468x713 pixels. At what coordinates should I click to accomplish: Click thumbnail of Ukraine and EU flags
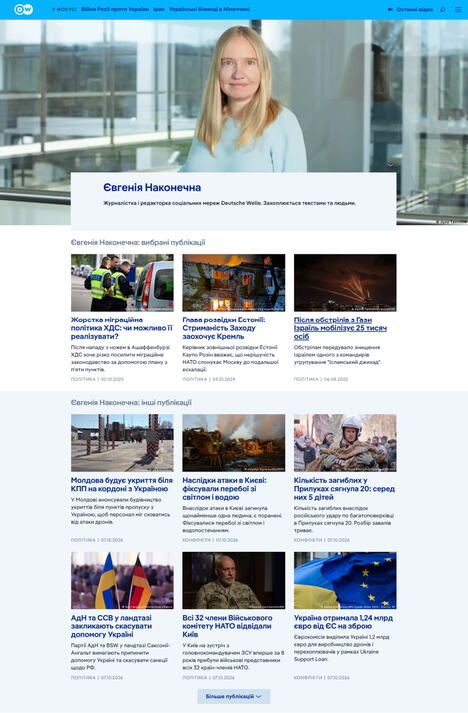(x=345, y=581)
